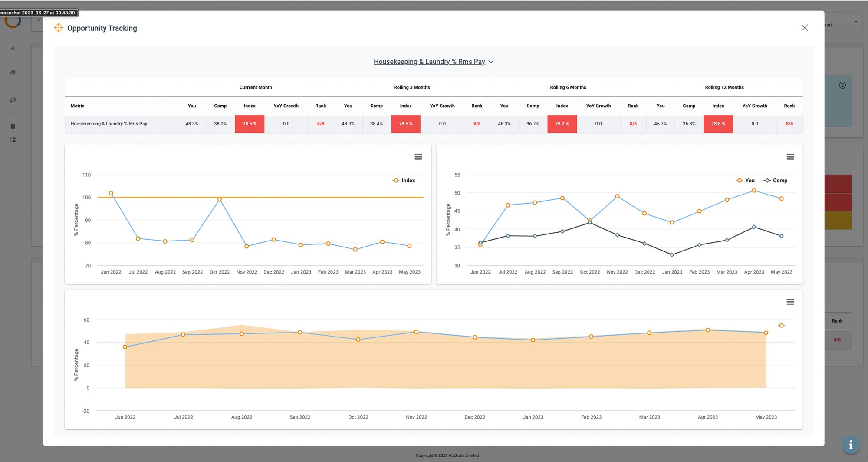Select the Housekeeping & Laundry % Rms Pay row label

pos(108,124)
